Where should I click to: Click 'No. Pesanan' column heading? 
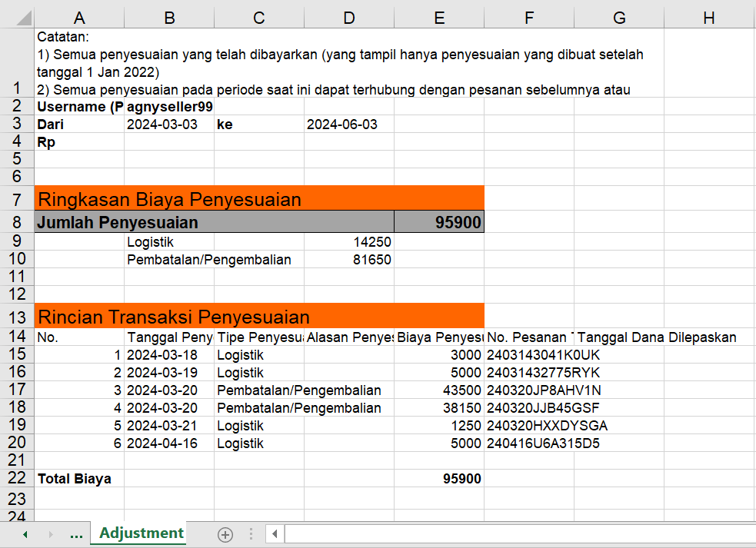coord(529,337)
